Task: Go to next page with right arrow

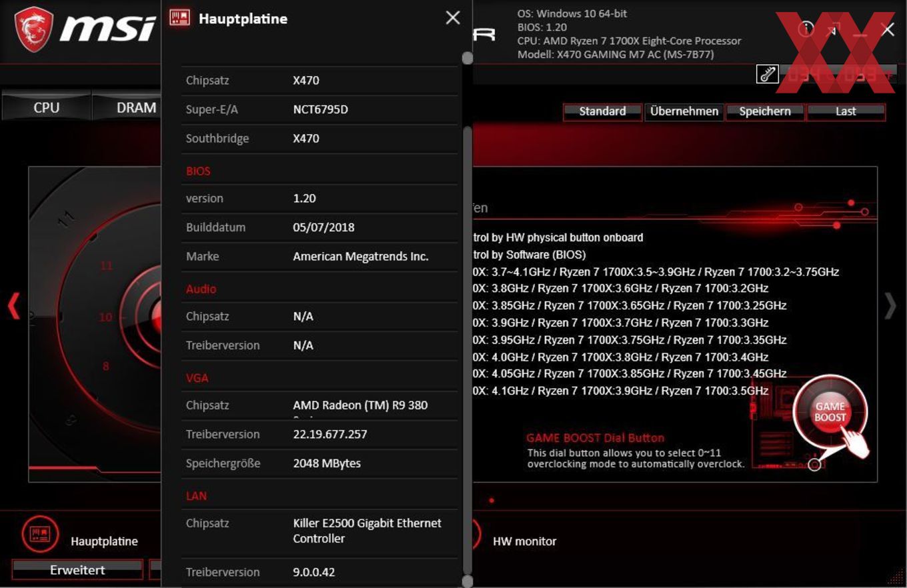Action: 890,306
